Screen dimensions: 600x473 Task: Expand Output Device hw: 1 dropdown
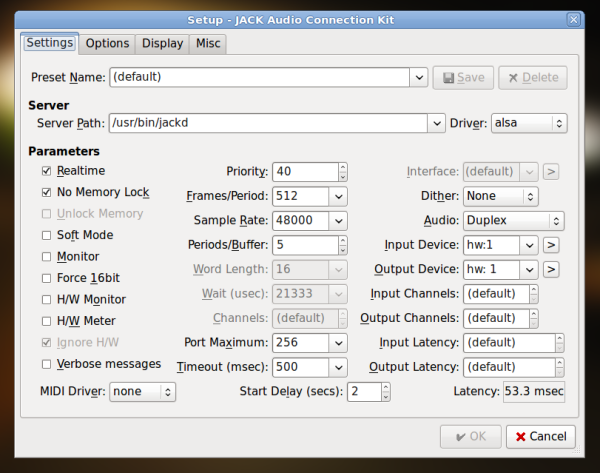point(529,270)
